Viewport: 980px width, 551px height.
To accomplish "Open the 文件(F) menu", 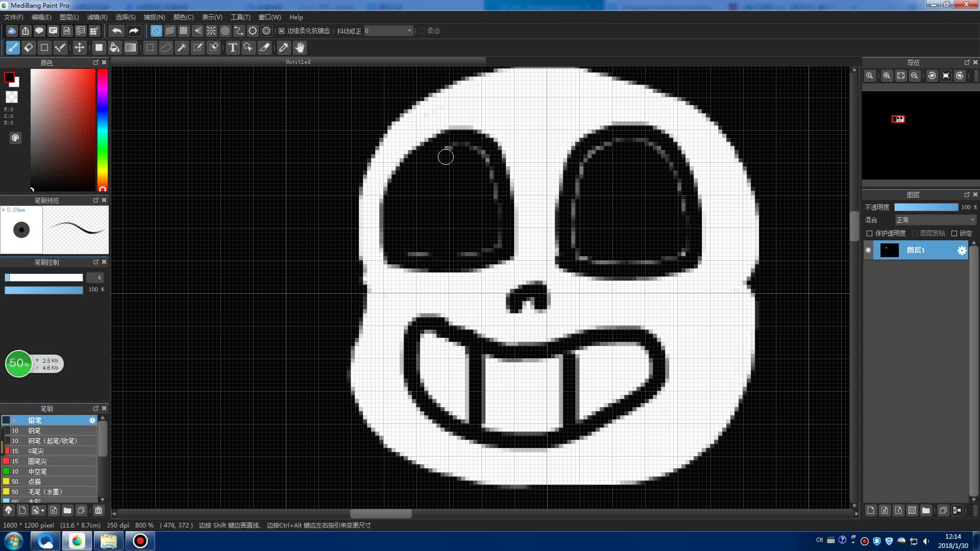I will click(14, 17).
